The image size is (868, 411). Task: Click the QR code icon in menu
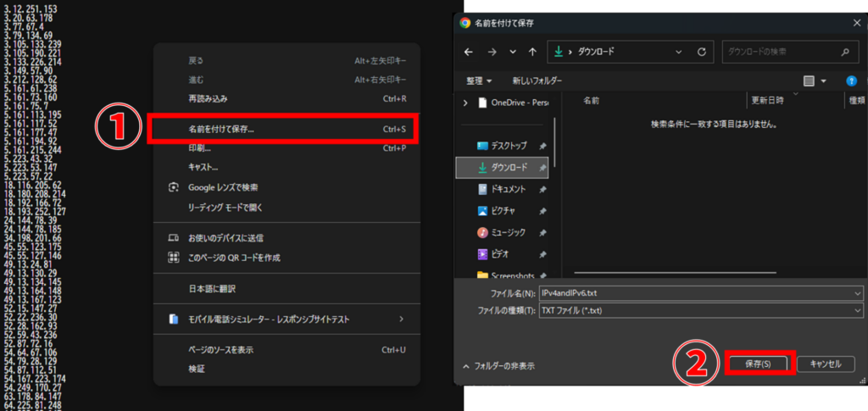[x=173, y=258]
